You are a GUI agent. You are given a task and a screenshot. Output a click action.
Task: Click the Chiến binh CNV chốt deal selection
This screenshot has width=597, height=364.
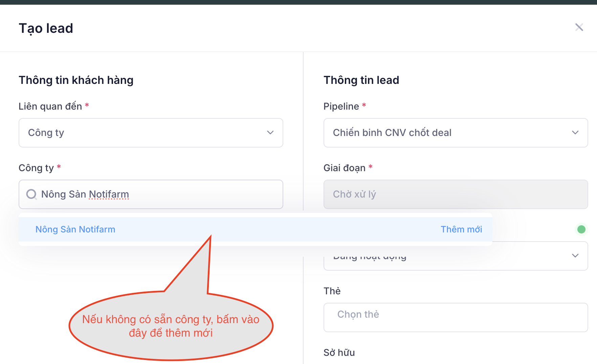392,133
